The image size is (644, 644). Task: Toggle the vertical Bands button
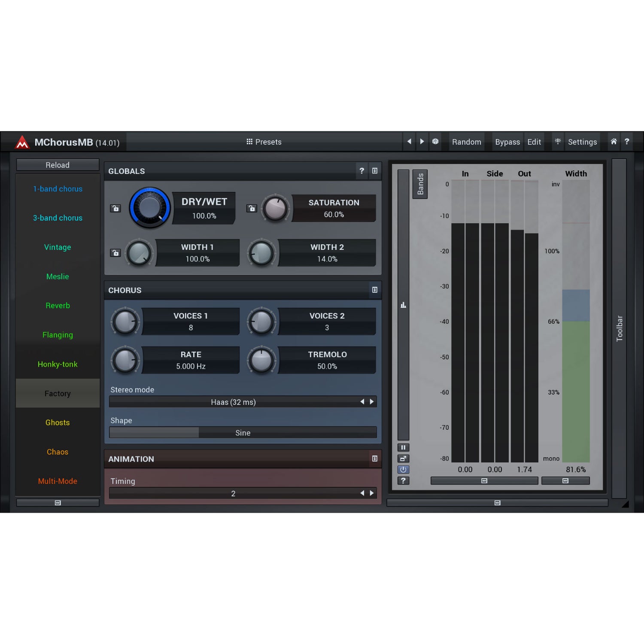click(x=420, y=184)
